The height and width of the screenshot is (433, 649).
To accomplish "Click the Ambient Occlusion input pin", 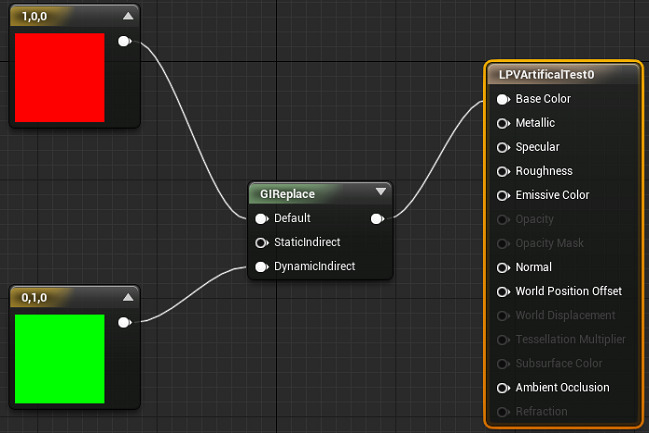I will [503, 388].
